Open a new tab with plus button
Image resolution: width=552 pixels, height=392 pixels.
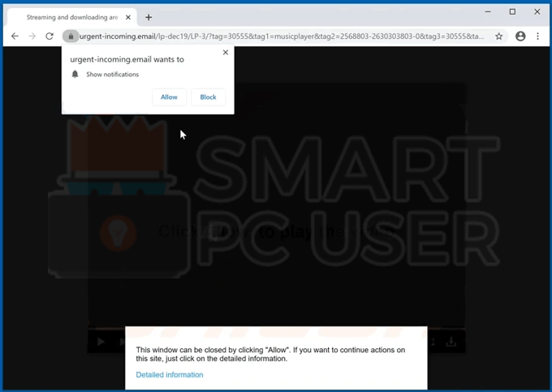tap(149, 17)
